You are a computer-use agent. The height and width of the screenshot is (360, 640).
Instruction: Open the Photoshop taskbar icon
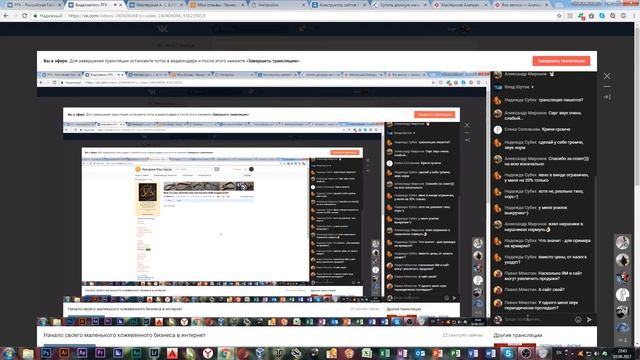pyautogui.click(x=46, y=353)
